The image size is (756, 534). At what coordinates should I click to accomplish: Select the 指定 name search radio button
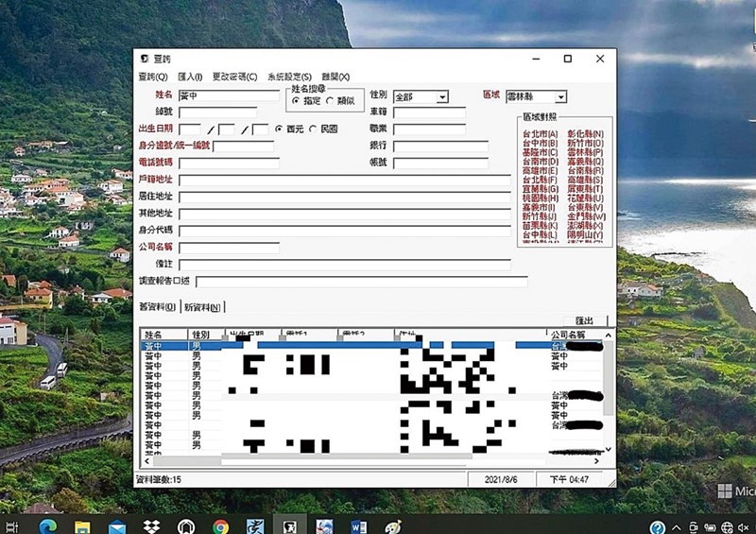click(x=296, y=101)
